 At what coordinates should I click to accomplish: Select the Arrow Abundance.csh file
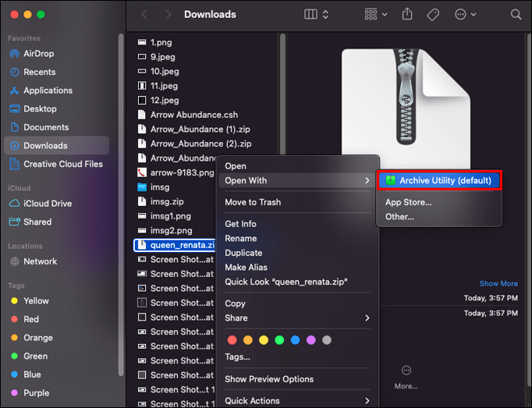point(193,115)
